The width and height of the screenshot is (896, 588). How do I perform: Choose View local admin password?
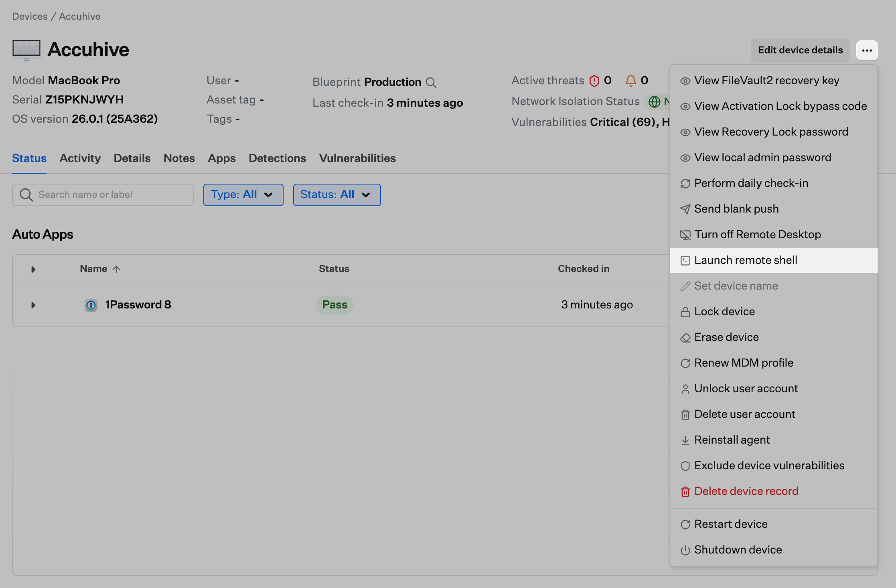point(773,158)
